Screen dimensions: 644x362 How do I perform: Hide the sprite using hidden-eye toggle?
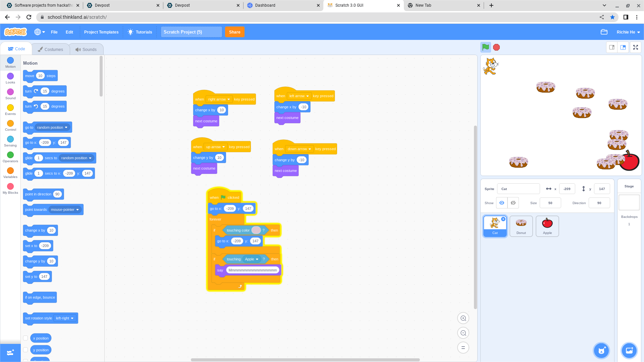point(513,203)
